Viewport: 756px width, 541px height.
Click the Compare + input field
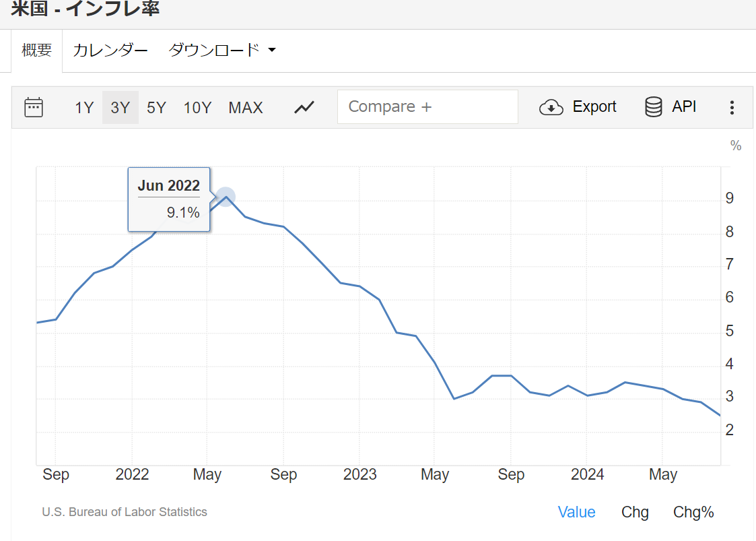point(427,107)
